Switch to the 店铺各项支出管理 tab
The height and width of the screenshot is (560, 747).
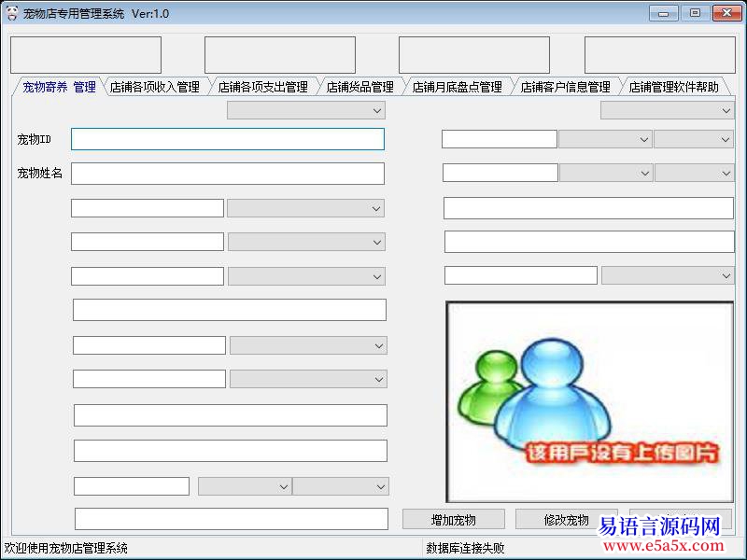coord(264,87)
